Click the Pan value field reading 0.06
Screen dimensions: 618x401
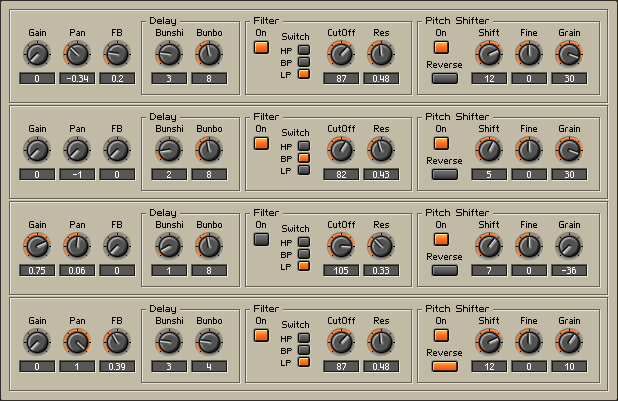[77, 270]
